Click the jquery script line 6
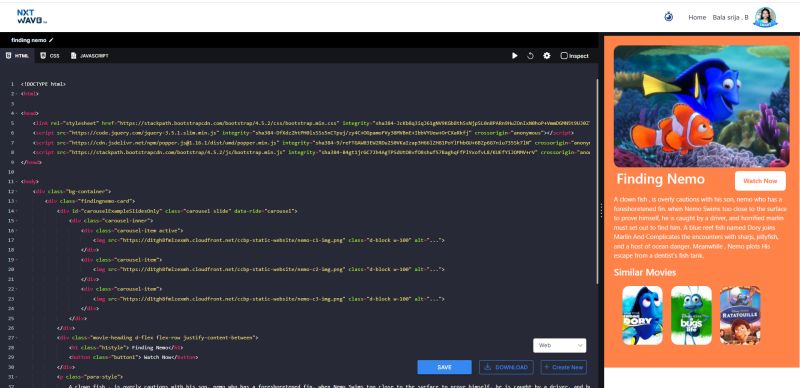This screenshot has width=800, height=388. [303, 133]
